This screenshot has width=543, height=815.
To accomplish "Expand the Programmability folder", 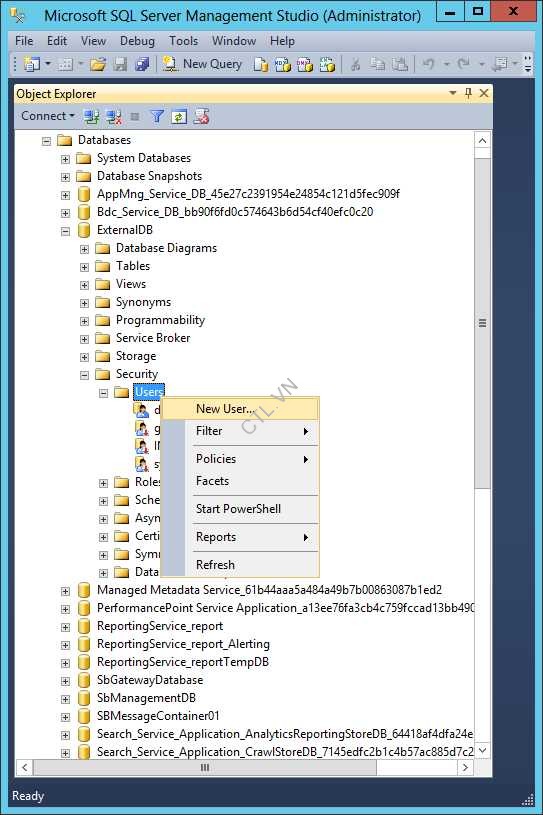I will (x=84, y=321).
